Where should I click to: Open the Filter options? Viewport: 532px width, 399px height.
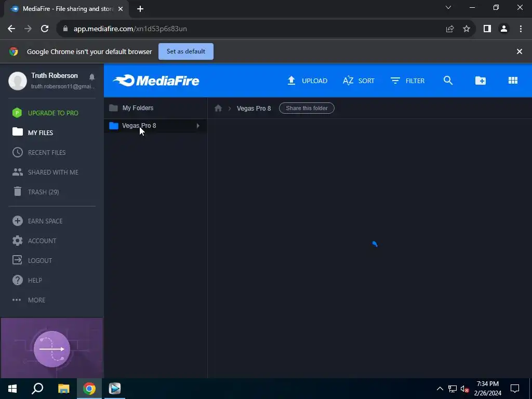[407, 81]
